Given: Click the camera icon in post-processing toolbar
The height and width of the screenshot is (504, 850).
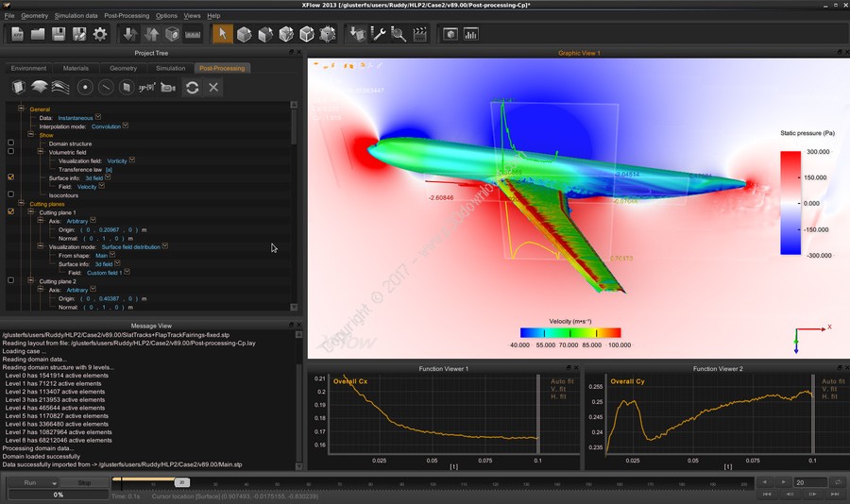Looking at the screenshot, I should tap(168, 87).
